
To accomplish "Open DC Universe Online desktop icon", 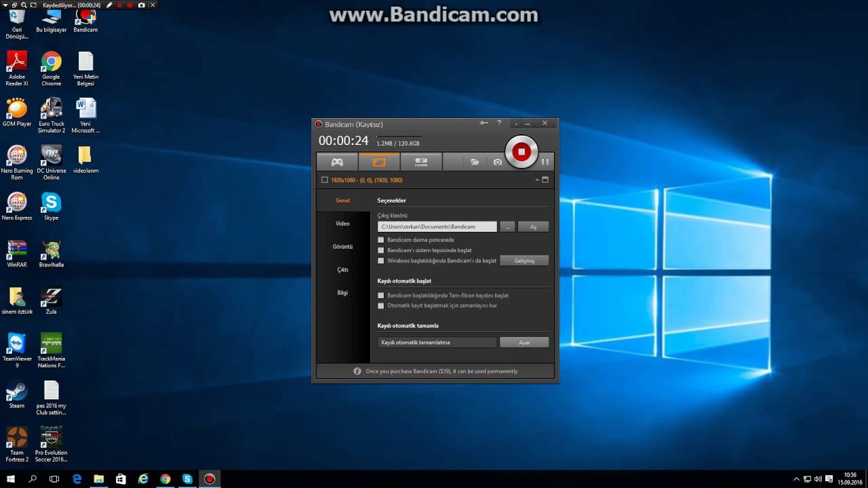I will coord(51,163).
